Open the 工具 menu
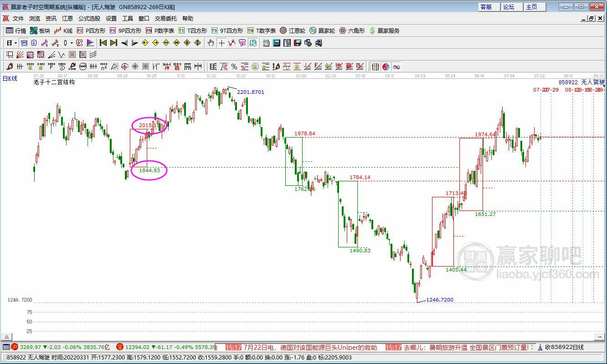 click(128, 19)
